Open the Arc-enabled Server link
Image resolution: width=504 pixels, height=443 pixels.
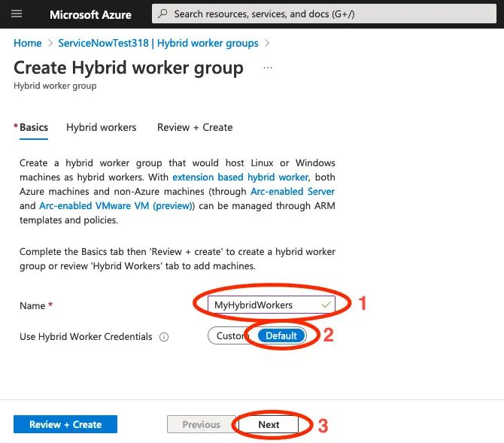tap(293, 192)
